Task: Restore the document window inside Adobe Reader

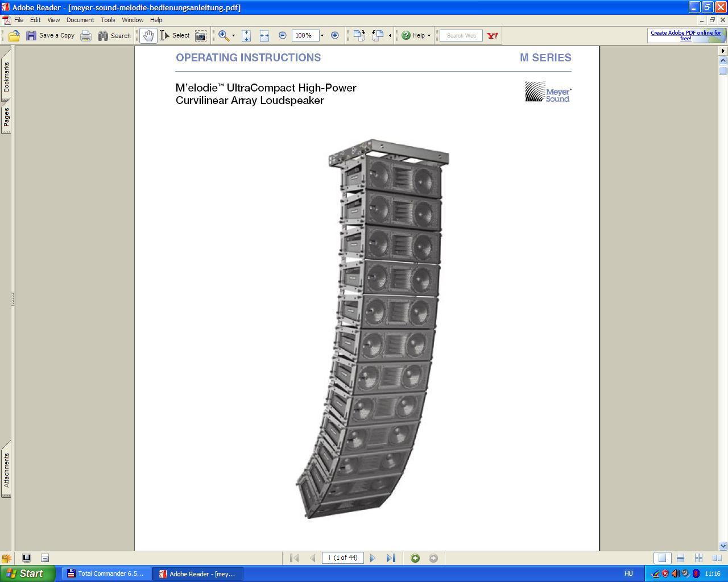Action: coord(712,20)
